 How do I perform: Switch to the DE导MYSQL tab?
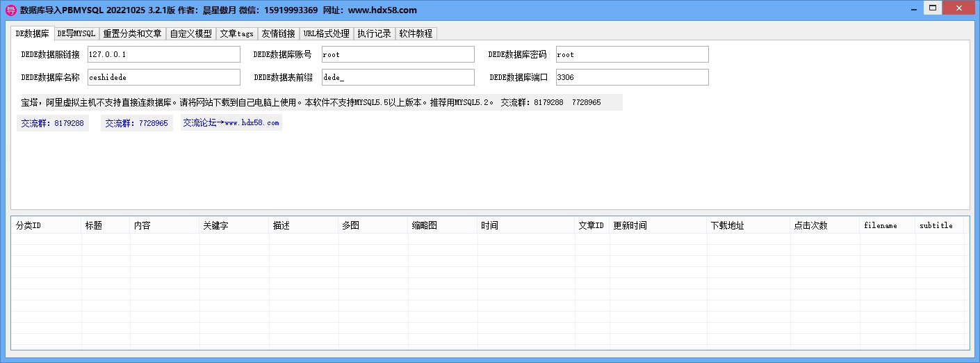coord(76,33)
